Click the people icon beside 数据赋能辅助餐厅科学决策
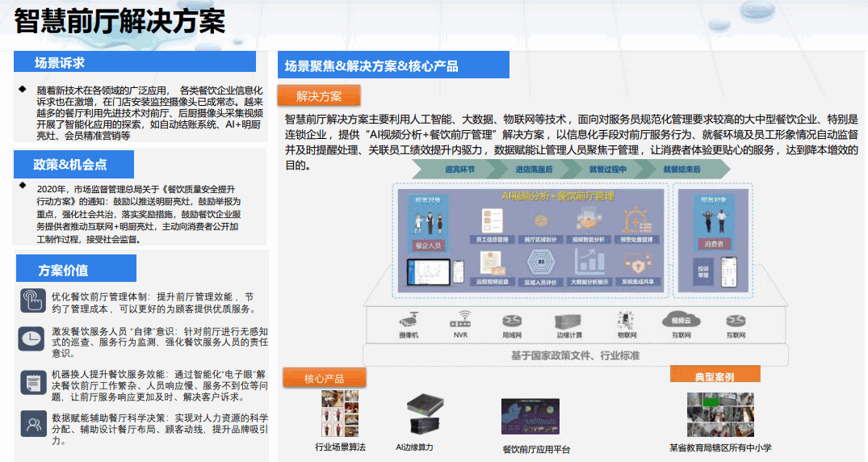868x462 pixels. click(x=32, y=422)
